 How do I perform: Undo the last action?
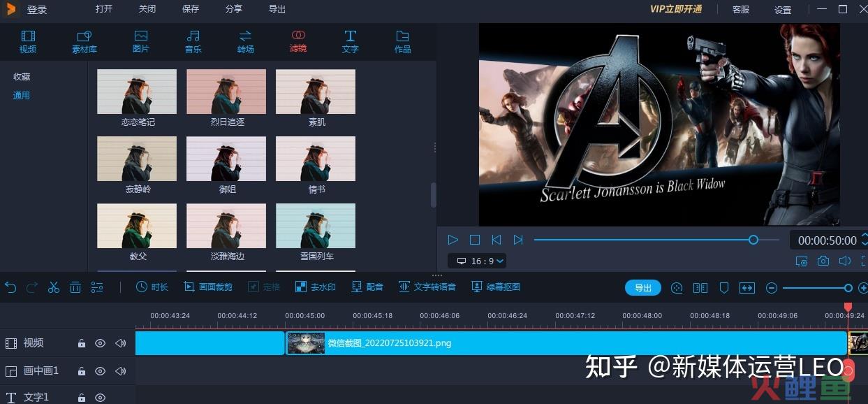10,287
